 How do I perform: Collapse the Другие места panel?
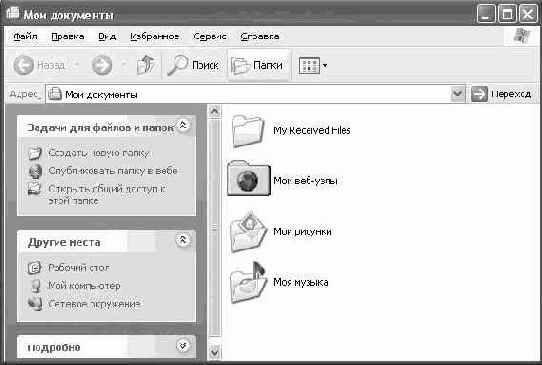tap(183, 240)
